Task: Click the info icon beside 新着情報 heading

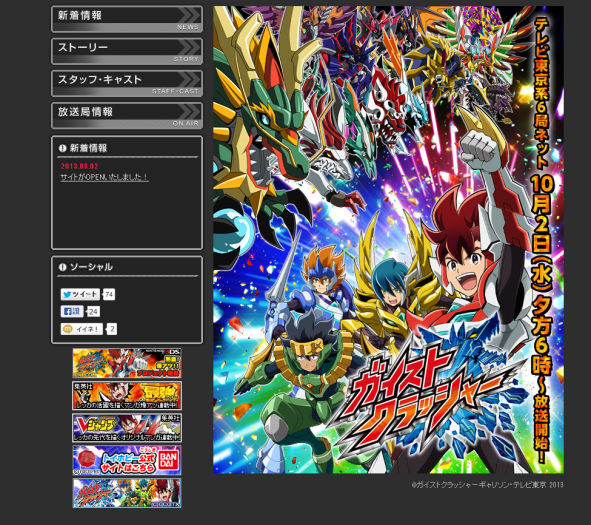Action: pos(63,148)
